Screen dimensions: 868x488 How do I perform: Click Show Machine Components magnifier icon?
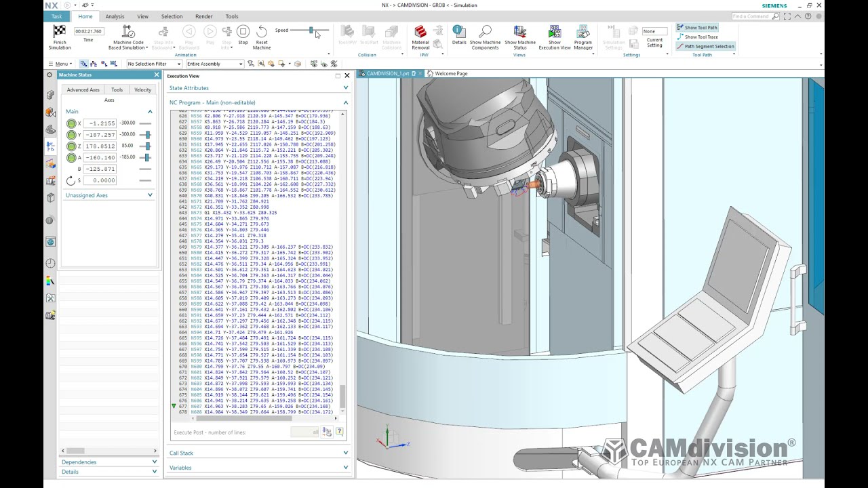click(x=485, y=31)
